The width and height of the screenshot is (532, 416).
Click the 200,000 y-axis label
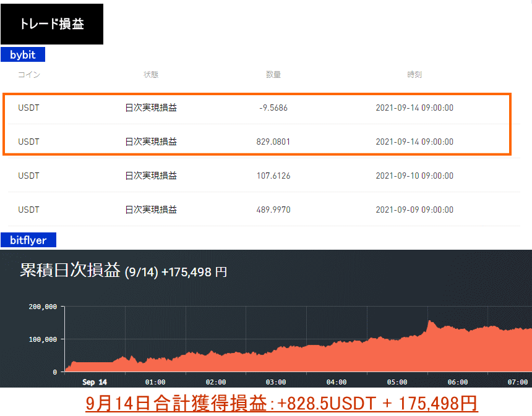(x=43, y=307)
